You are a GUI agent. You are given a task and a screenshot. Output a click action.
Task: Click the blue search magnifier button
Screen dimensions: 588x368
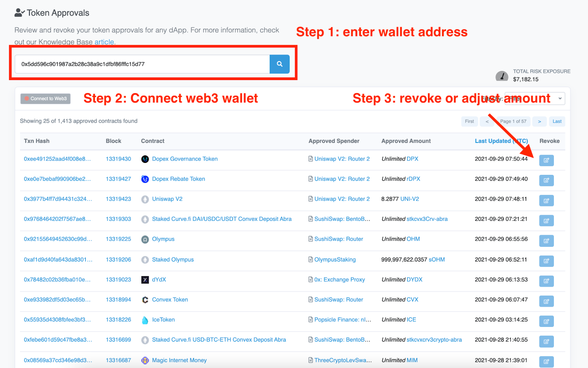(x=279, y=64)
